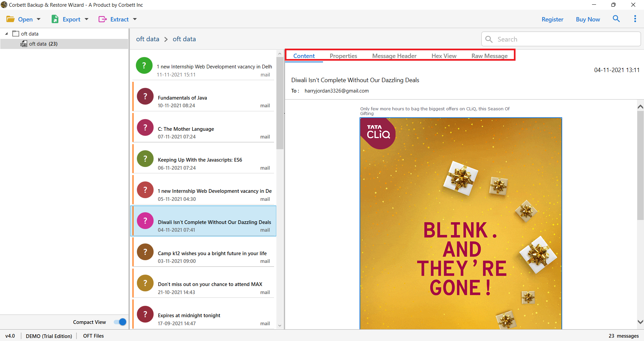Viewport: 644px width, 341px height.
Task: Toggle the Compact View switch
Action: (120, 322)
